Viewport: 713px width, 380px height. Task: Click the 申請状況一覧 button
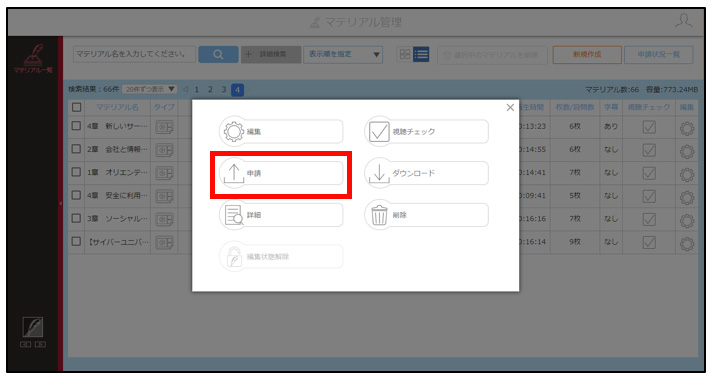[658, 55]
